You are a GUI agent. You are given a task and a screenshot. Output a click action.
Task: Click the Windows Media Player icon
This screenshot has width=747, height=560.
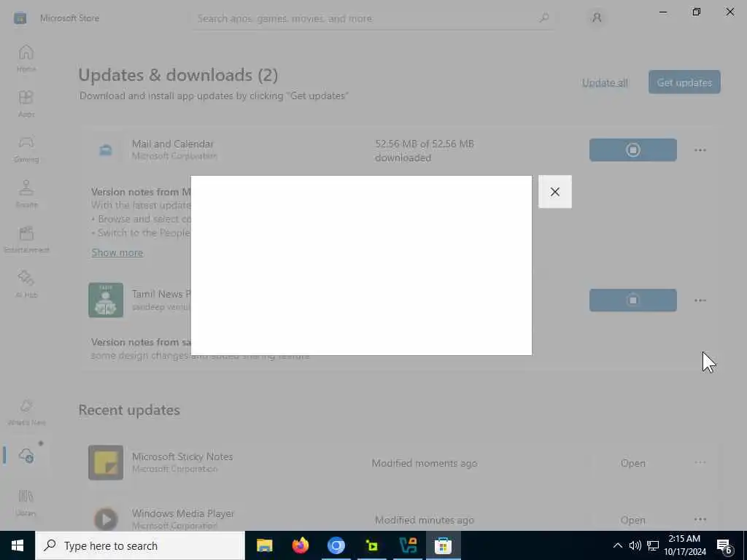pyautogui.click(x=106, y=519)
